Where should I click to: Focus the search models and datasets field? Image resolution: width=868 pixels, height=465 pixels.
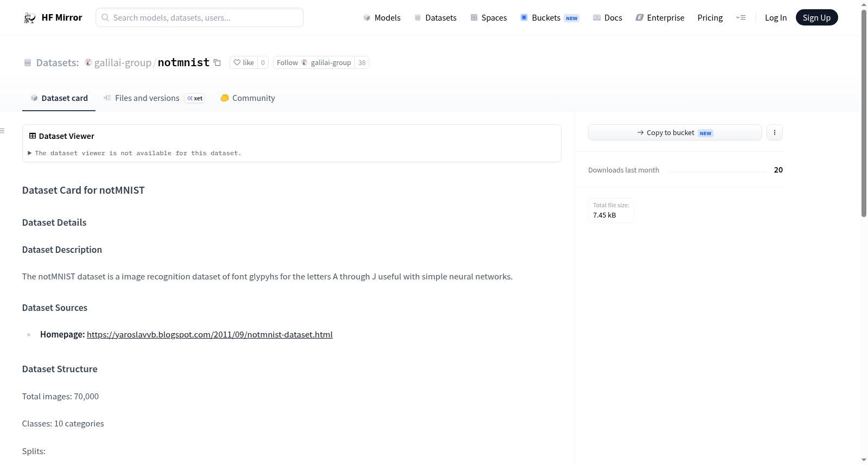coord(200,17)
